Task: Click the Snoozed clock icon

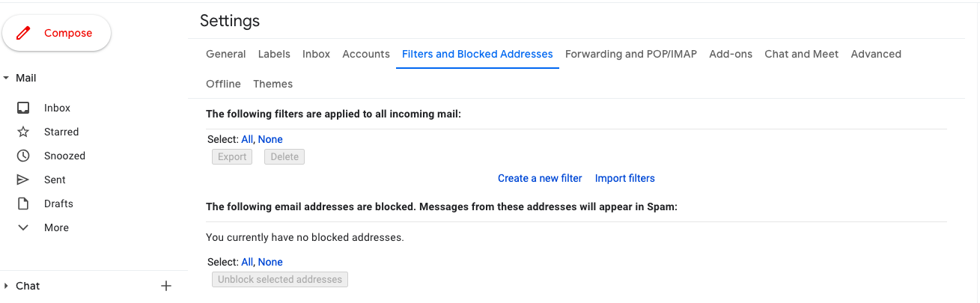Action: tap(23, 156)
